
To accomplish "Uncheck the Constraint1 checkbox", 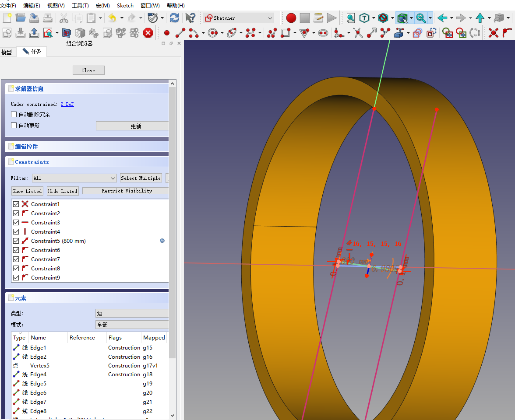I will (x=16, y=204).
